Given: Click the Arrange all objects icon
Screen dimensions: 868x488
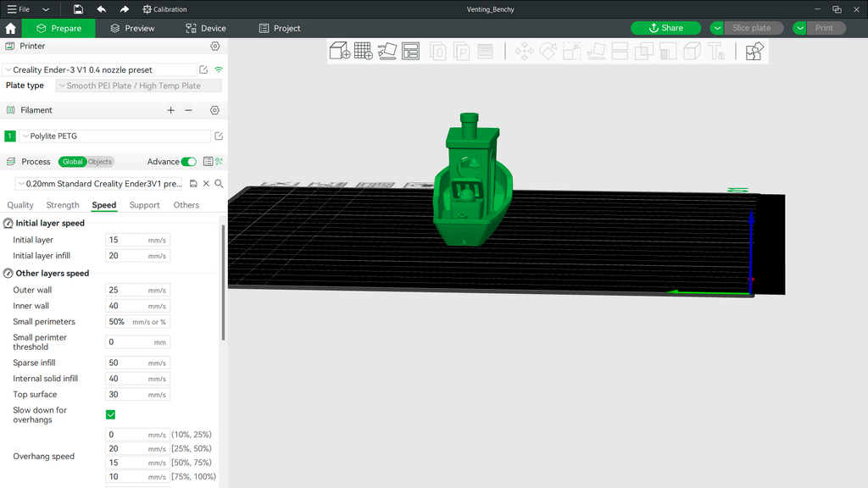Looking at the screenshot, I should [411, 51].
